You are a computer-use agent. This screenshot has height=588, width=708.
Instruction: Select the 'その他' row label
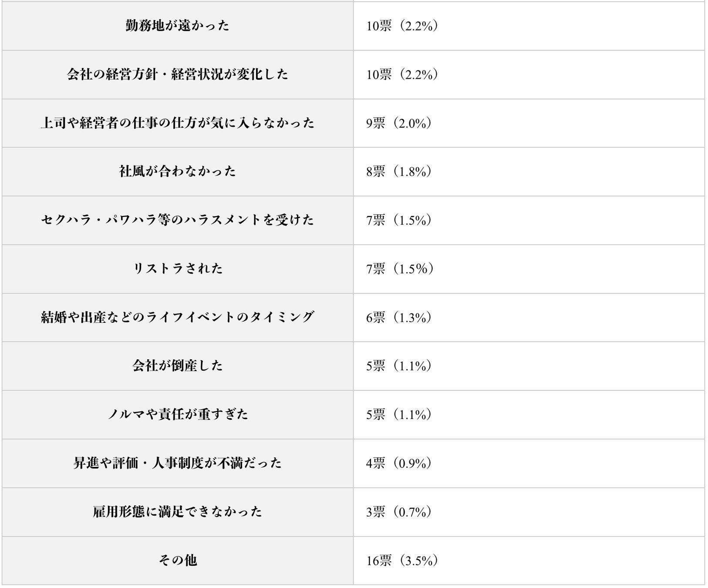click(x=177, y=561)
